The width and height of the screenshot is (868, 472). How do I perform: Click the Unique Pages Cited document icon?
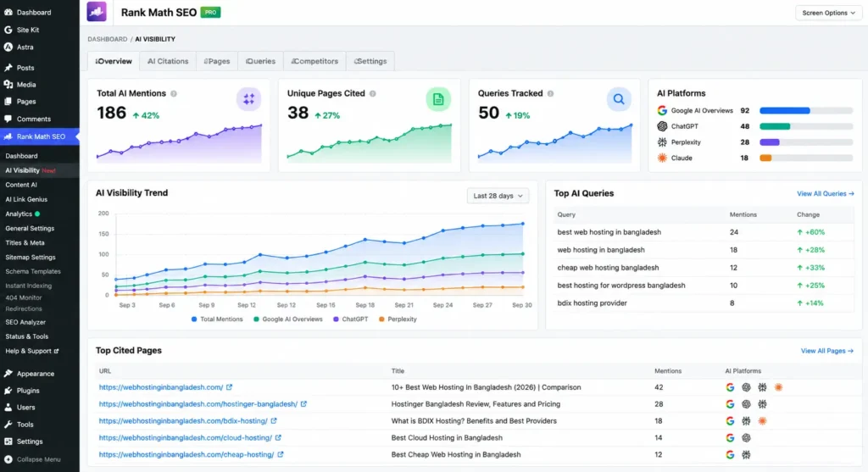click(x=438, y=99)
